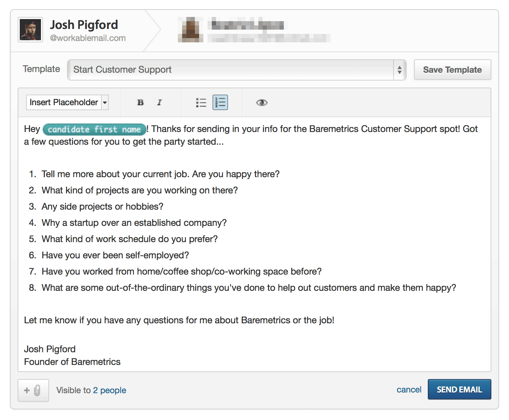Send the email
This screenshot has width=509, height=420.
pyautogui.click(x=459, y=389)
